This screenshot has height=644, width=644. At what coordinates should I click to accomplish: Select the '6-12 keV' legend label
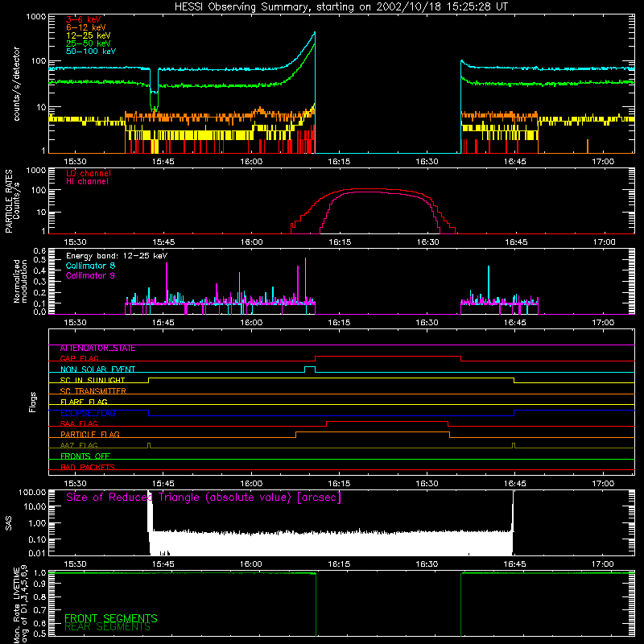coord(86,27)
